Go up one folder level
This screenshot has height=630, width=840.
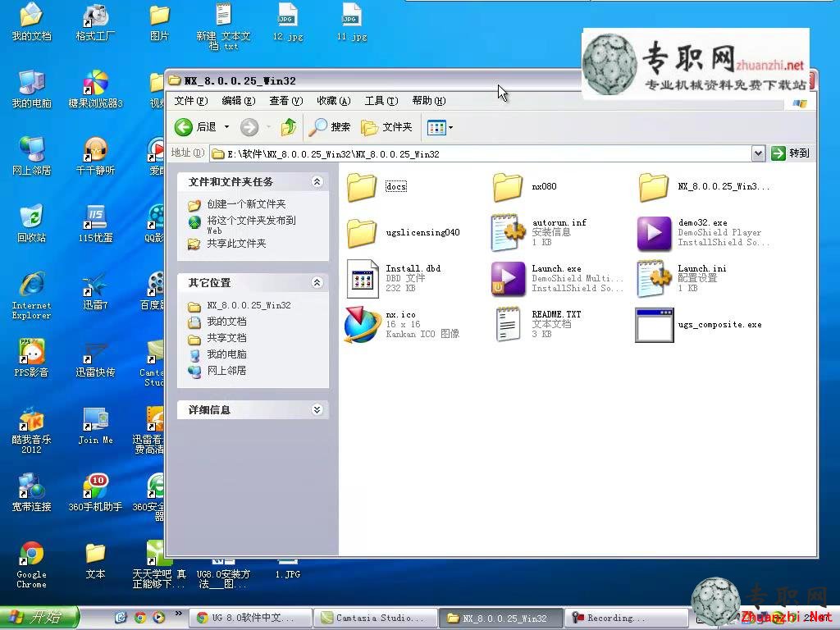click(289, 127)
